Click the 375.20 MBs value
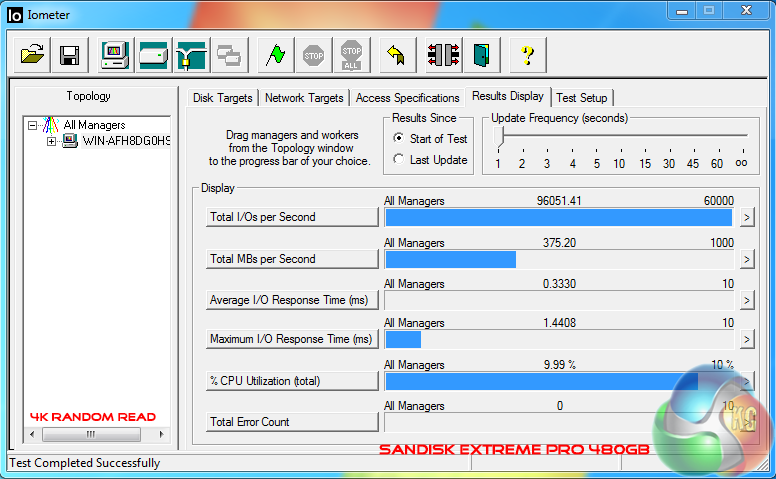 point(559,243)
